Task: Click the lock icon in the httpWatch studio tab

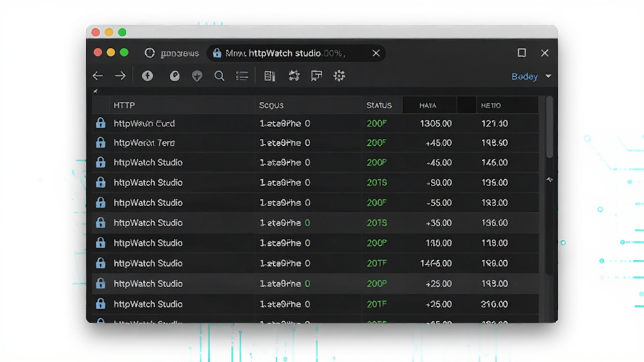Action: pyautogui.click(x=216, y=53)
